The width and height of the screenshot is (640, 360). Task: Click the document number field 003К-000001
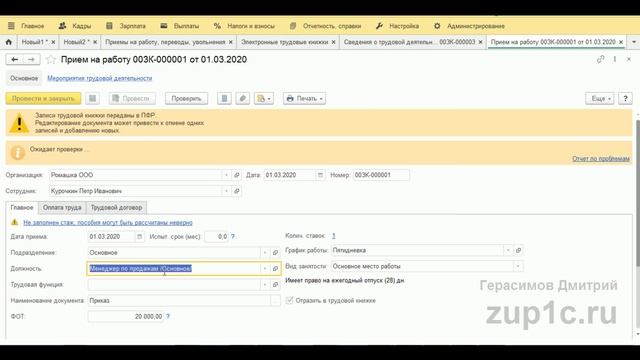point(381,175)
